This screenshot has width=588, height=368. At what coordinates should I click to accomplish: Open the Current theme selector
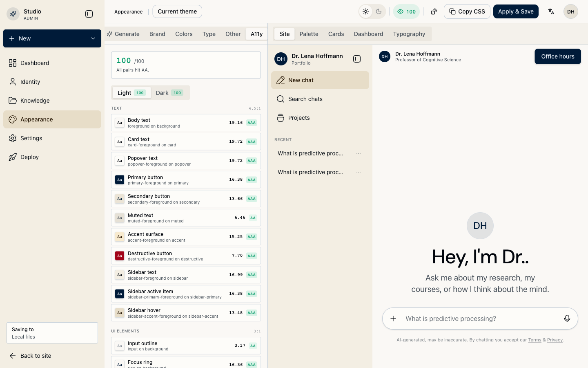click(x=177, y=11)
